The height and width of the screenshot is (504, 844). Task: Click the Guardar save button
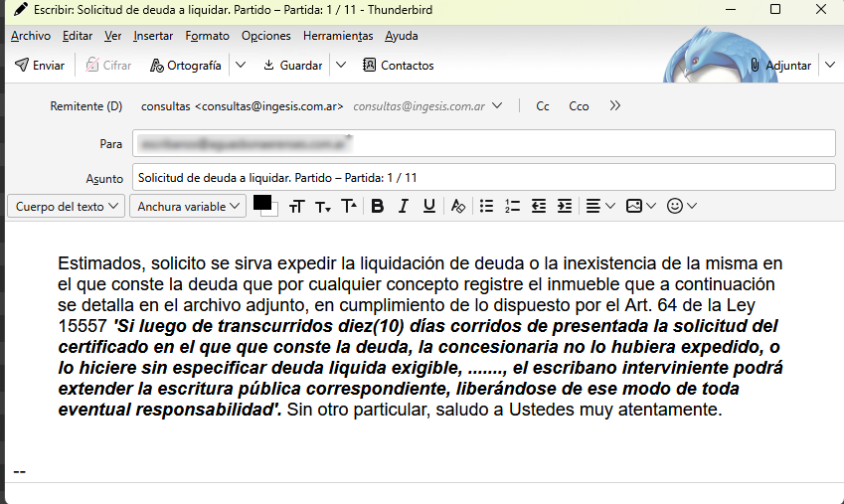click(x=292, y=66)
